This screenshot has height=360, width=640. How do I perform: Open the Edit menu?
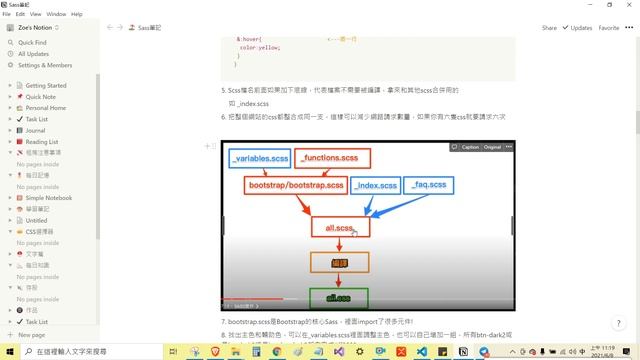click(20, 14)
